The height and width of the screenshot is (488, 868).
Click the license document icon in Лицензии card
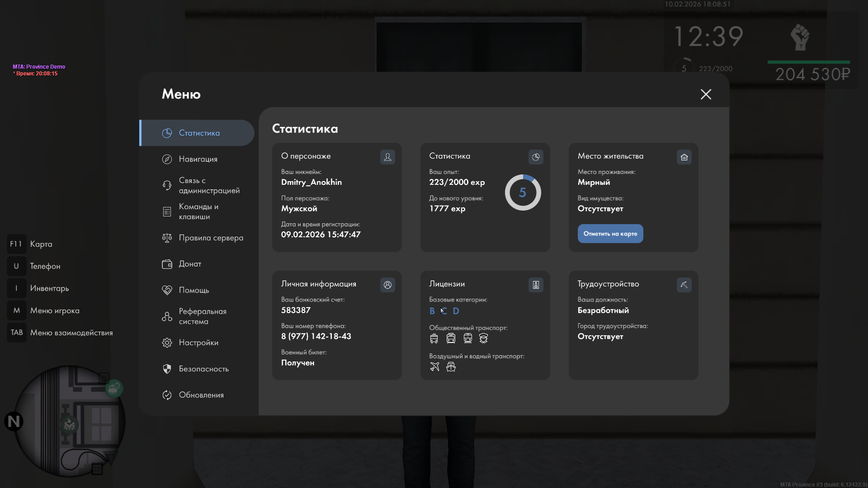[x=536, y=285]
